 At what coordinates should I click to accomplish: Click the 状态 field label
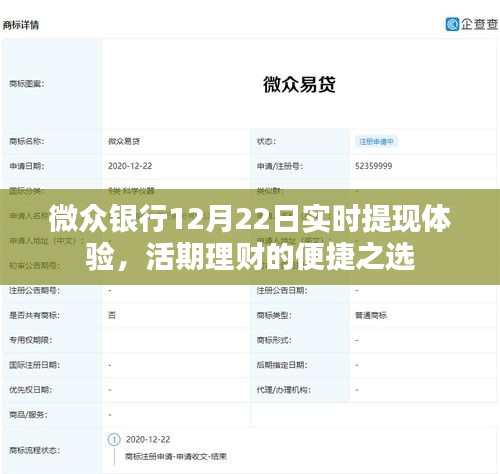point(266,141)
